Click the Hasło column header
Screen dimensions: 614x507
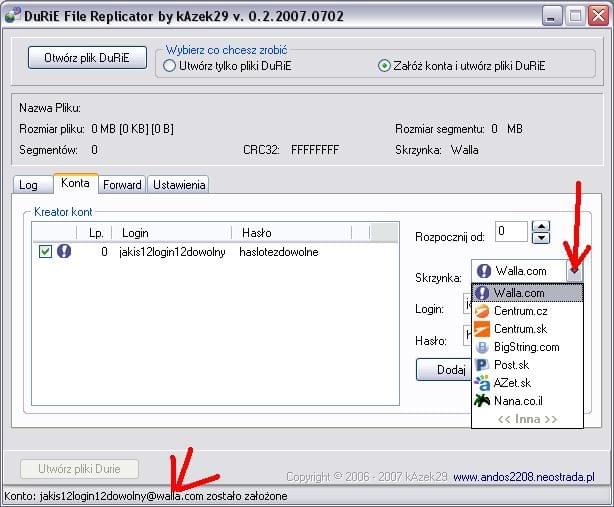292,233
